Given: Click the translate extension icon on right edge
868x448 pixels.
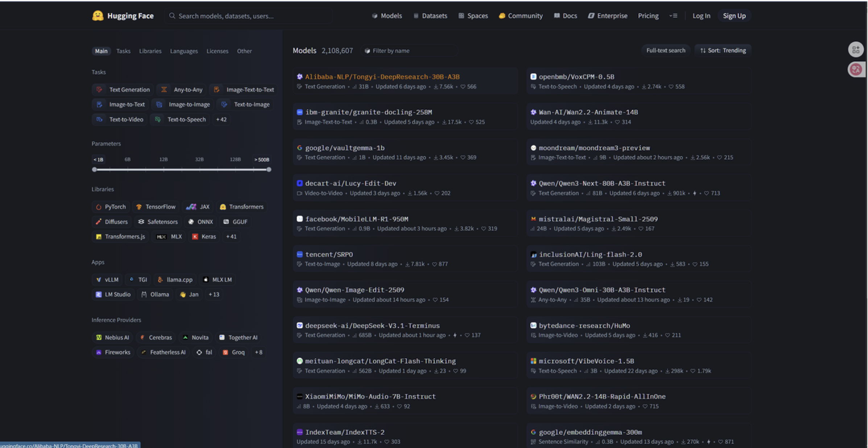Looking at the screenshot, I should [x=856, y=69].
